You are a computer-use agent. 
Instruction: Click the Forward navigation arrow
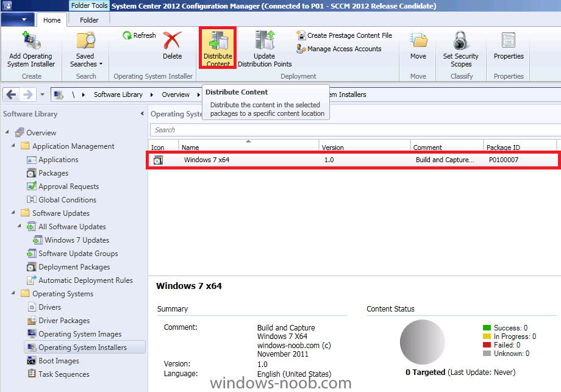27,94
